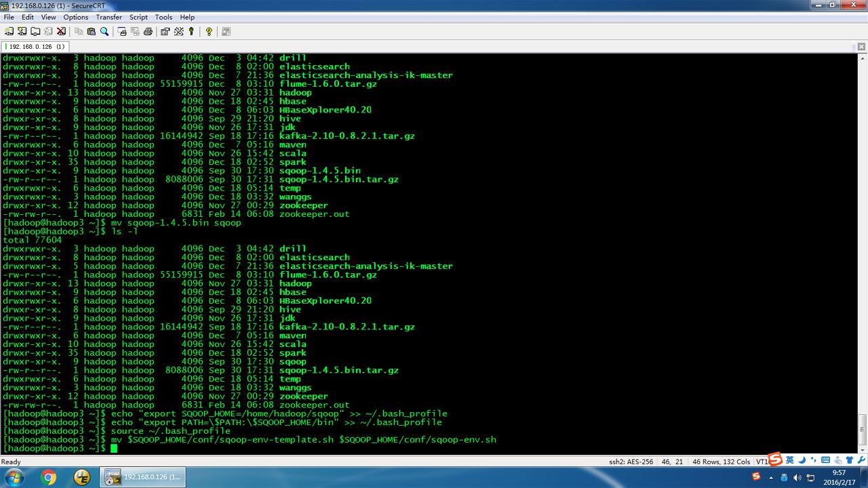Click the green cursor at last prompt
Viewport: 868px width, 488px height.
tap(114, 449)
